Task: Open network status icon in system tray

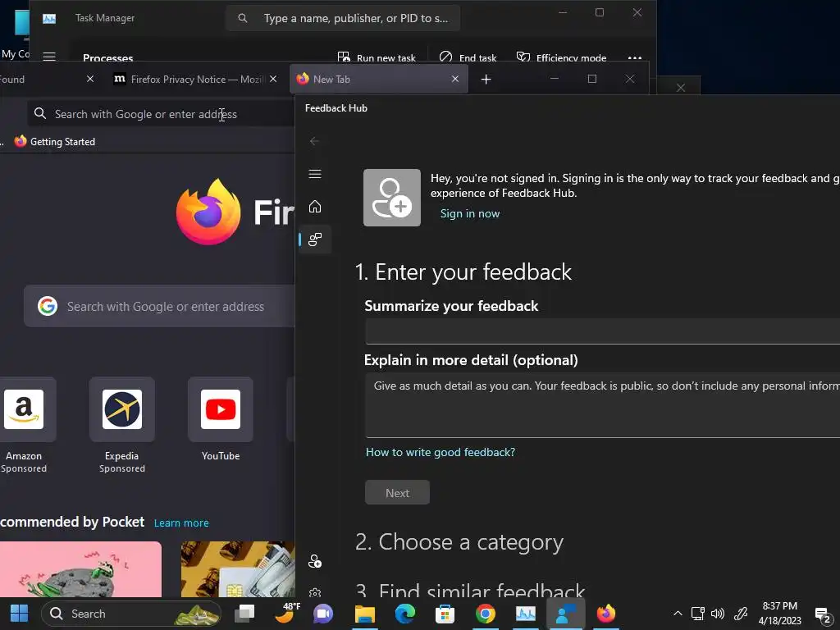Action: 697,614
